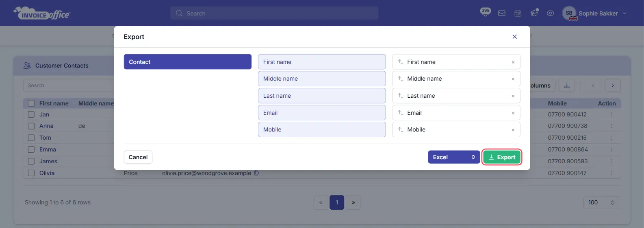Open chat notifications badge showing 398
This screenshot has height=228, width=644.
[485, 12]
